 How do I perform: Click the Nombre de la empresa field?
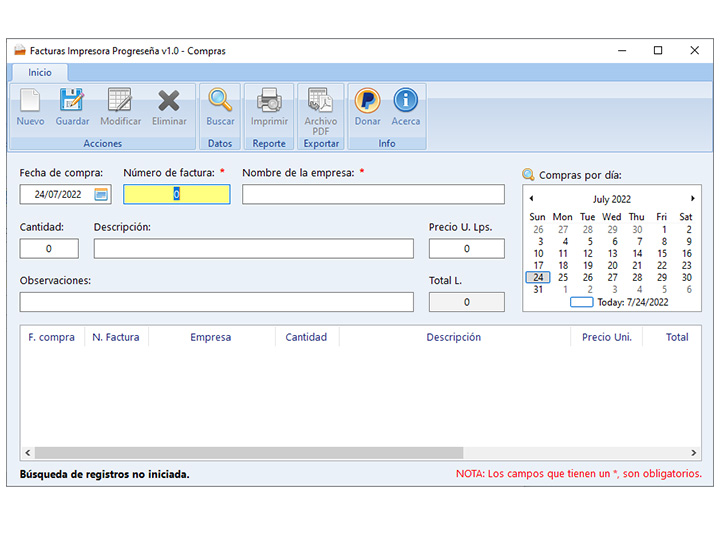click(373, 194)
